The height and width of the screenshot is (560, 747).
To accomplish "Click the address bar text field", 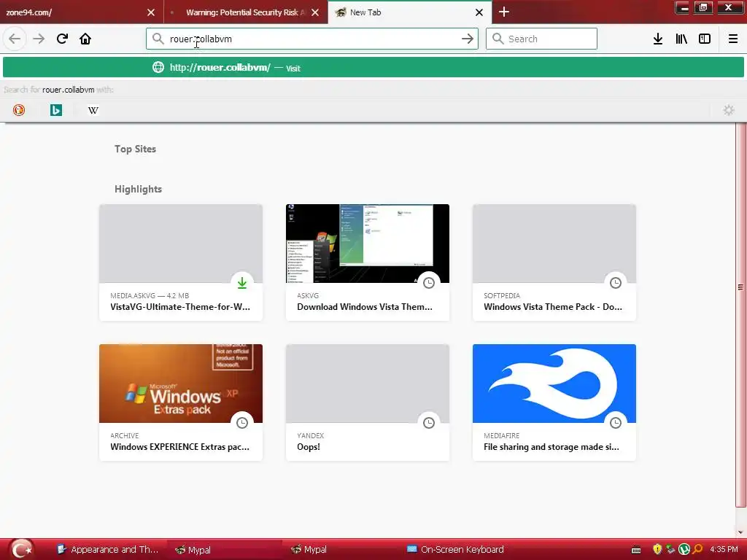I will 312,39.
